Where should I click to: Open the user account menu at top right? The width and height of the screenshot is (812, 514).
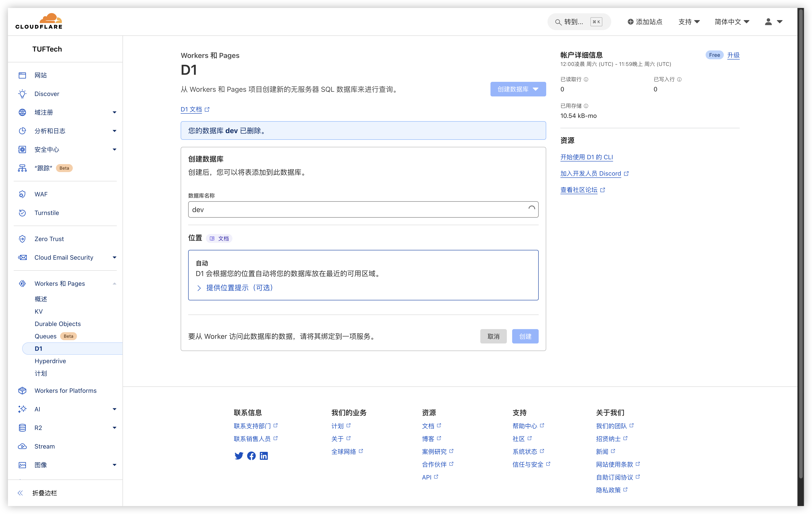774,22
